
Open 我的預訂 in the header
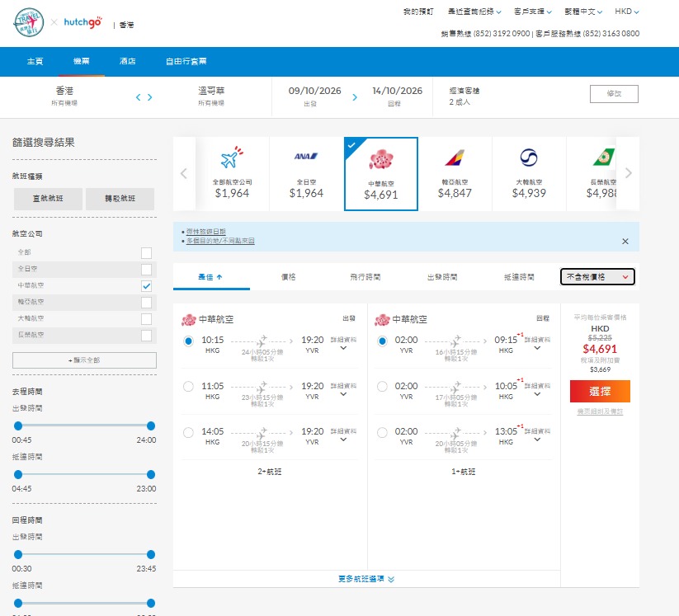[x=418, y=12]
